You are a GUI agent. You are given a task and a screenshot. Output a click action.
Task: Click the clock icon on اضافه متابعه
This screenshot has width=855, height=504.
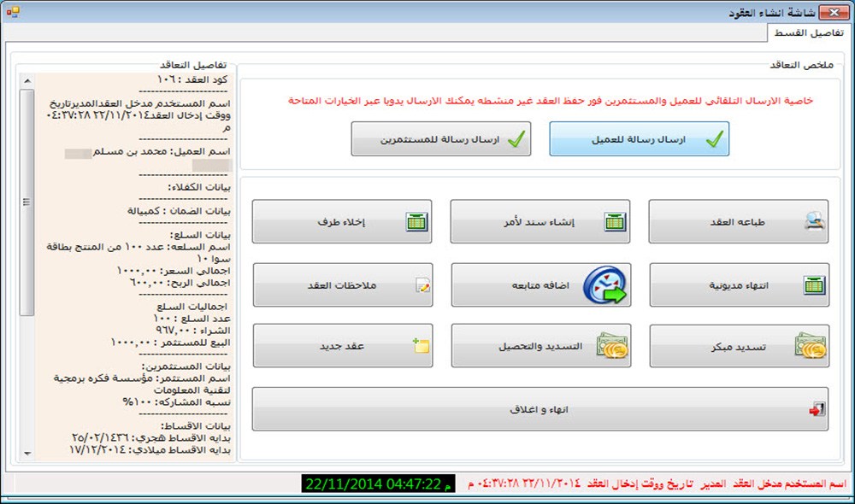[x=604, y=285]
